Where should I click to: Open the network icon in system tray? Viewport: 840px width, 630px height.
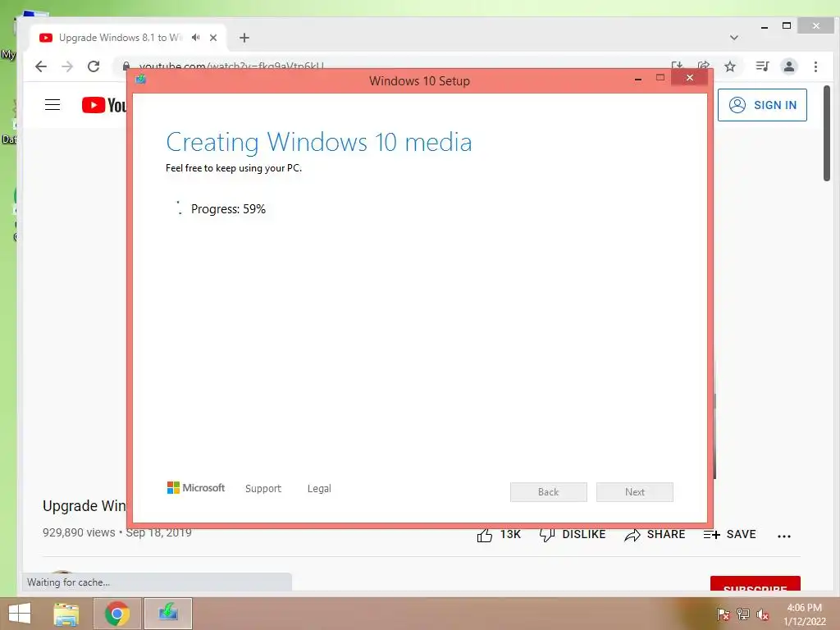743,614
